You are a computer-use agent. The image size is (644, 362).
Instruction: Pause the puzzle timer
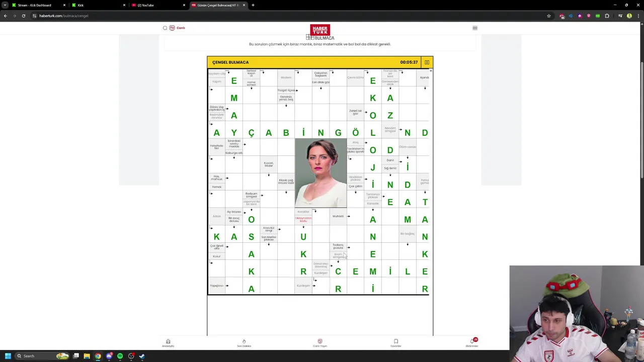click(x=427, y=62)
